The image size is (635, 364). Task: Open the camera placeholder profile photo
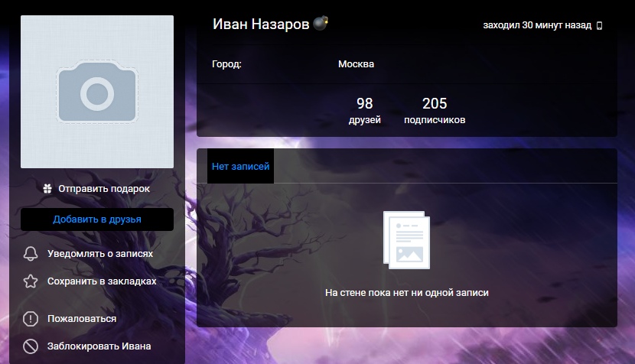coord(97,92)
